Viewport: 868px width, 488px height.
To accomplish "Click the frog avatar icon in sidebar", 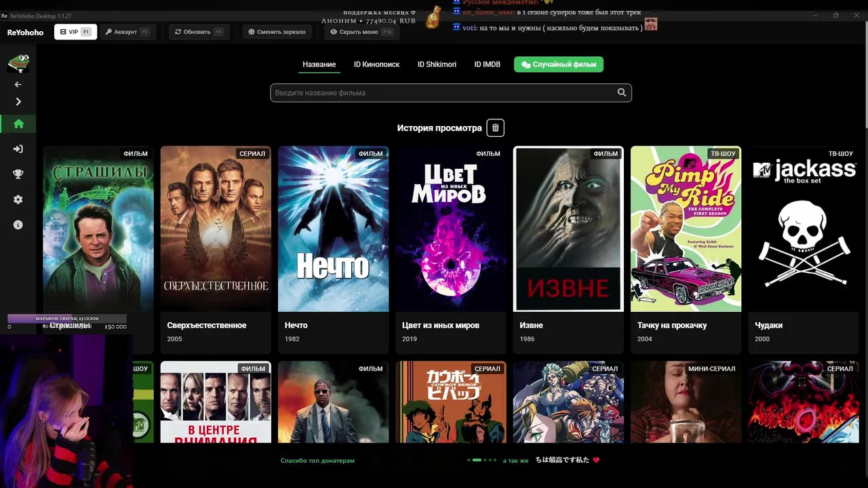I will [x=18, y=63].
